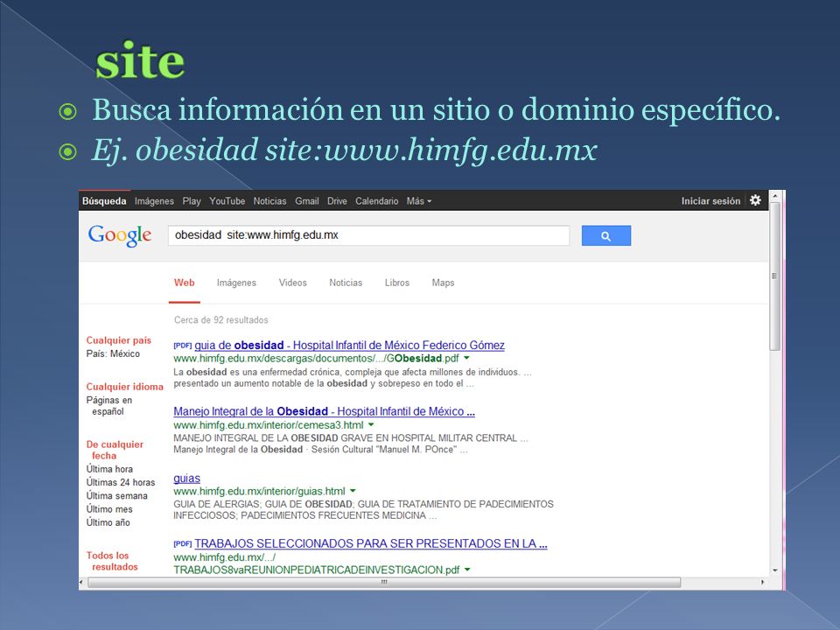Viewport: 840px width, 630px height.
Task: Open the settings gear icon
Action: [x=755, y=200]
